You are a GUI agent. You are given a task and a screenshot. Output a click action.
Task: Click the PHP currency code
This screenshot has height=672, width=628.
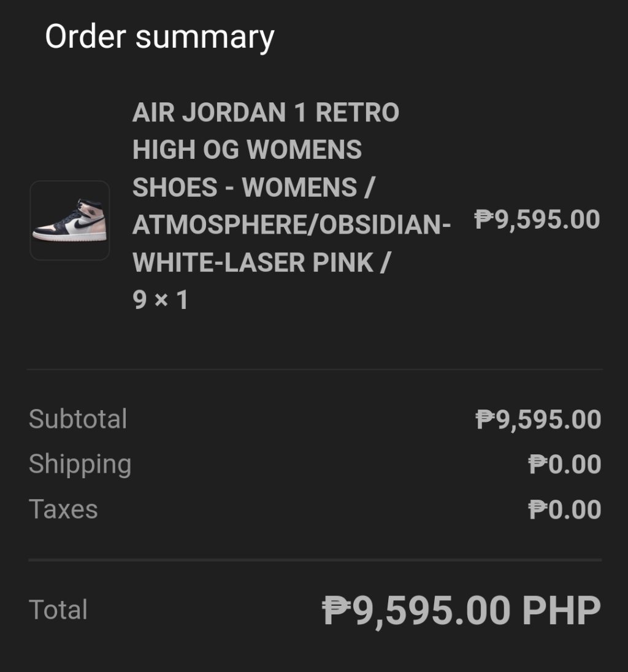point(561,611)
